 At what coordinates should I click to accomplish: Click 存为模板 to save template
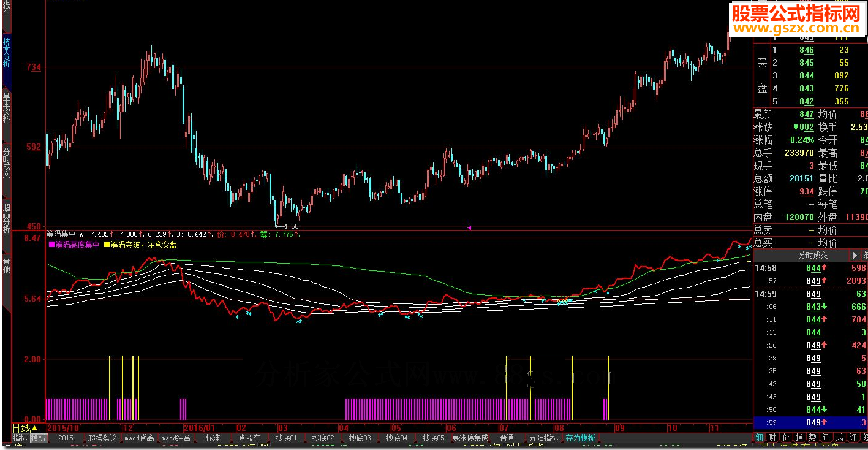pos(580,438)
